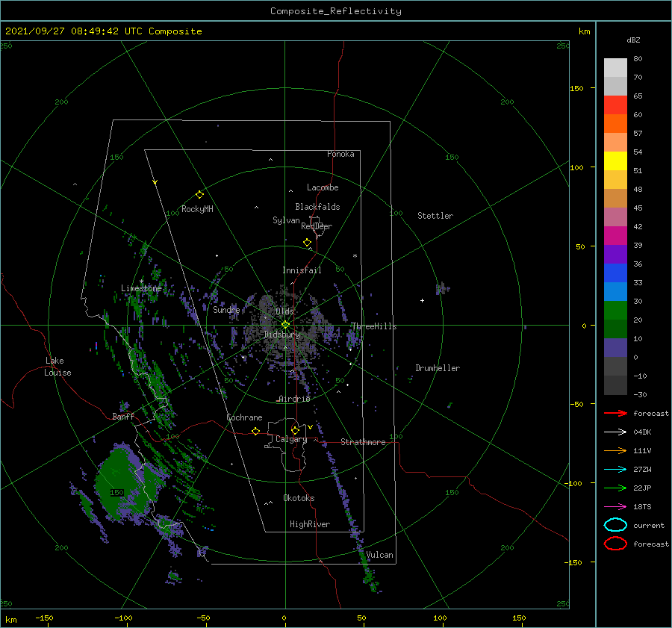Click the Ponoka city label
Screen dimensions: 672x628
click(x=340, y=154)
